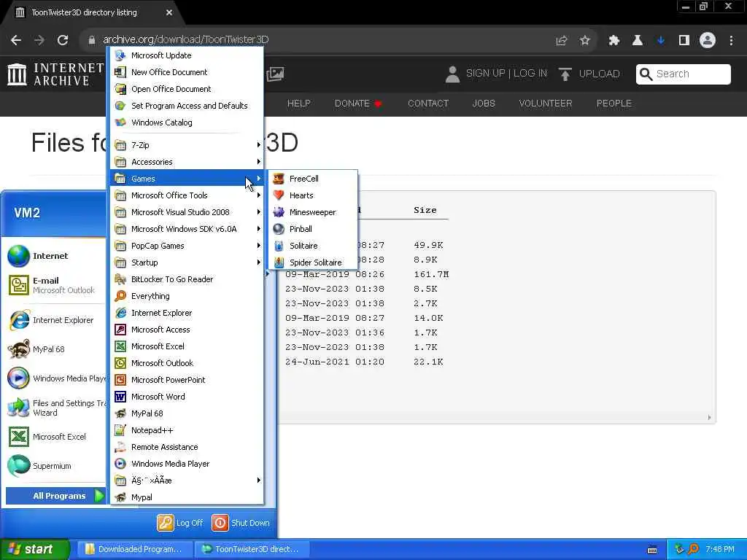The image size is (747, 560).
Task: Expand Microsoft Office Tools folder
Action: coord(187,195)
